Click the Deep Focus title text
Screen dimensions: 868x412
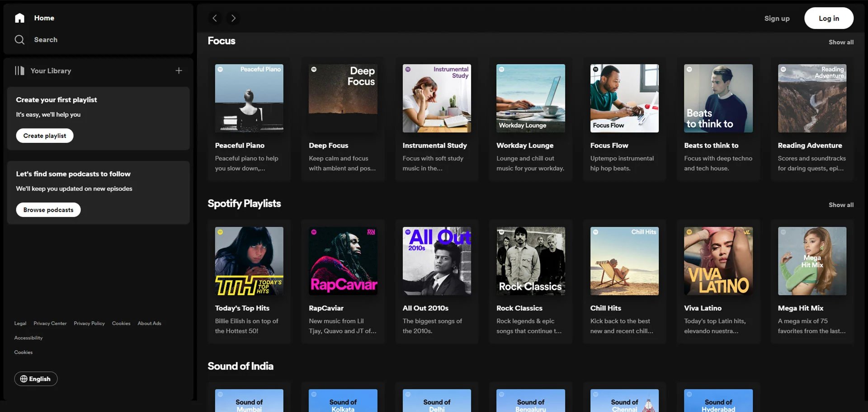pyautogui.click(x=329, y=145)
